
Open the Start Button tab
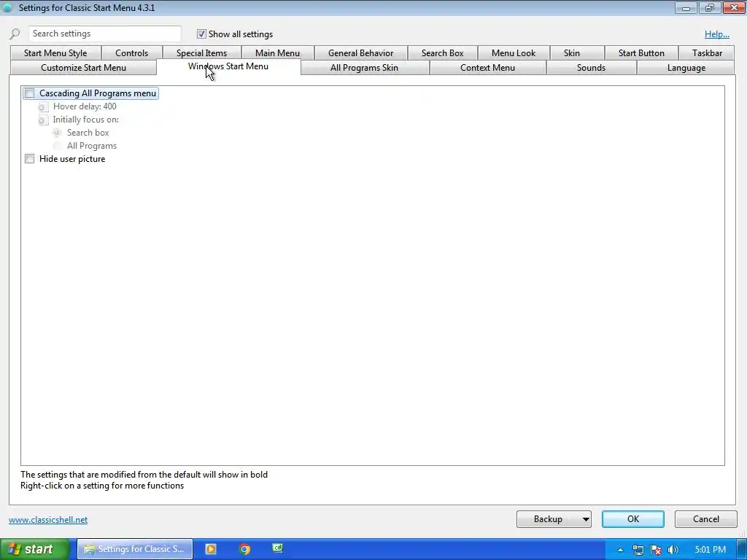point(641,52)
